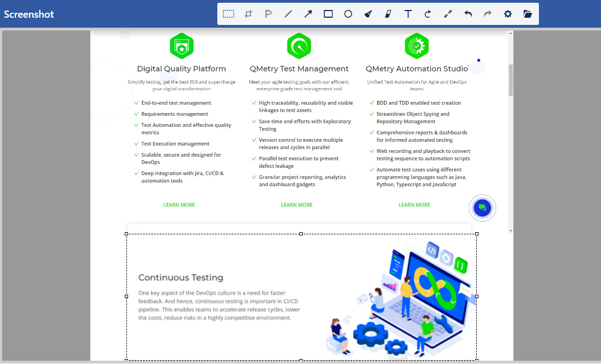Activate the rectangle shape tool

[328, 14]
